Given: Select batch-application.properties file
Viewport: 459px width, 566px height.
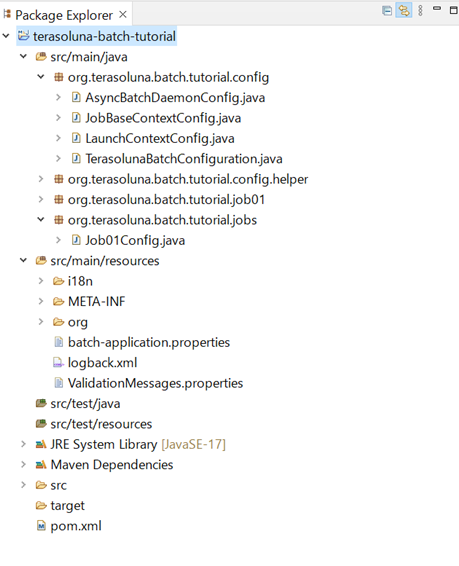Looking at the screenshot, I should pyautogui.click(x=149, y=343).
